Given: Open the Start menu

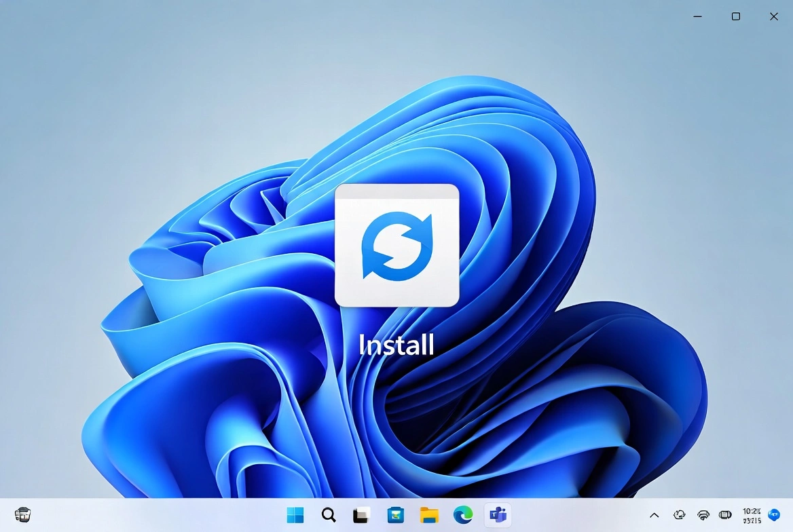Looking at the screenshot, I should click(x=294, y=515).
